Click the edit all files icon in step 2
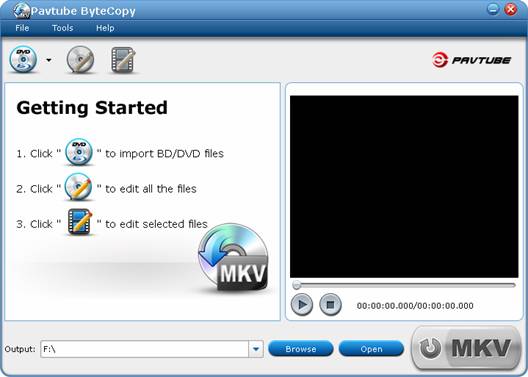Image resolution: width=528 pixels, height=377 pixels. 78,187
